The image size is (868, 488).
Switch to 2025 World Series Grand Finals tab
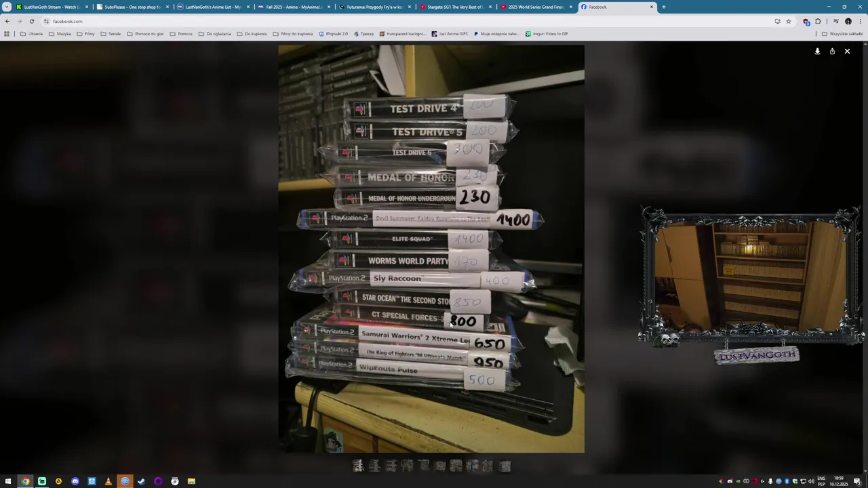[x=536, y=7]
